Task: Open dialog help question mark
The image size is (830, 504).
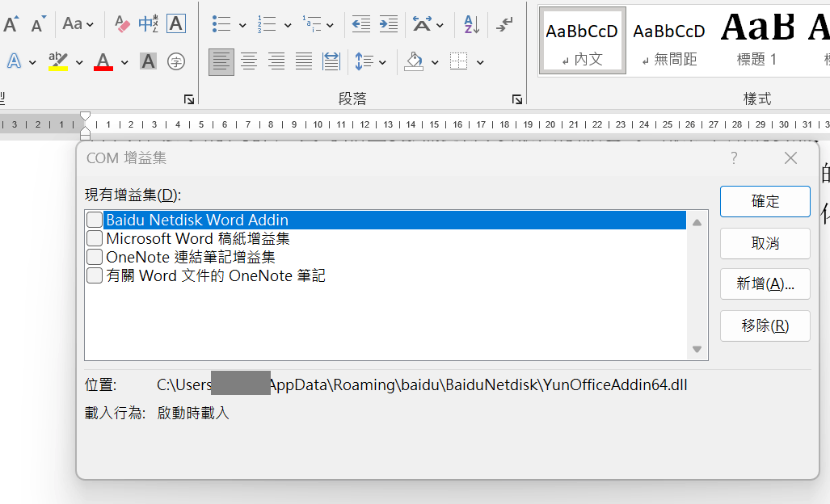Action: point(734,158)
